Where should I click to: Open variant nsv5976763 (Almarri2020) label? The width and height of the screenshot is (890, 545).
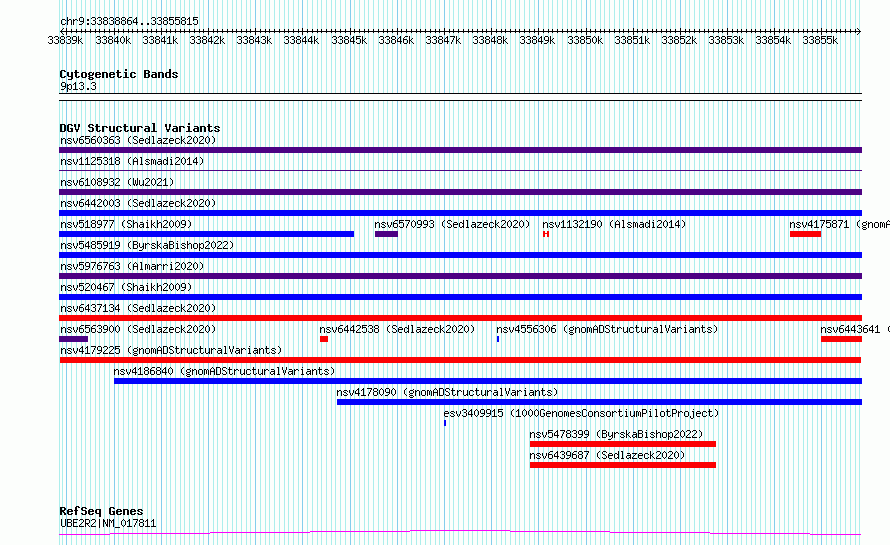(132, 266)
